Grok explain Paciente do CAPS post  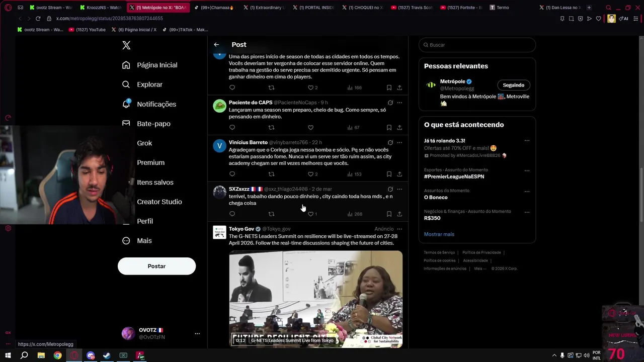(390, 103)
